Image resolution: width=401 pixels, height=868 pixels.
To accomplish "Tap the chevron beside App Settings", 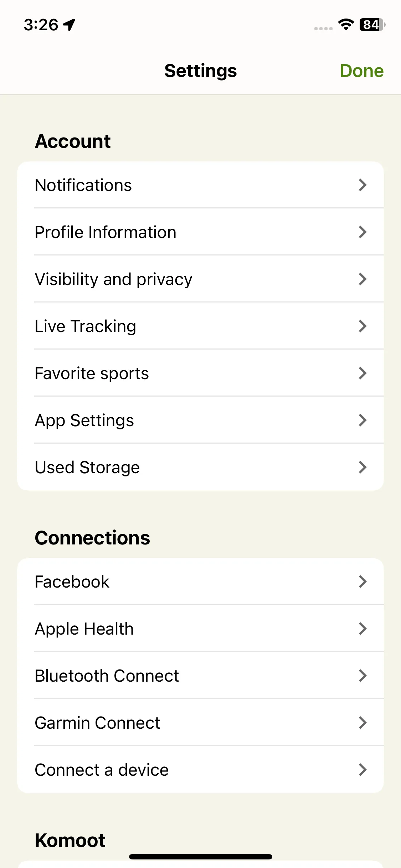I will [363, 420].
